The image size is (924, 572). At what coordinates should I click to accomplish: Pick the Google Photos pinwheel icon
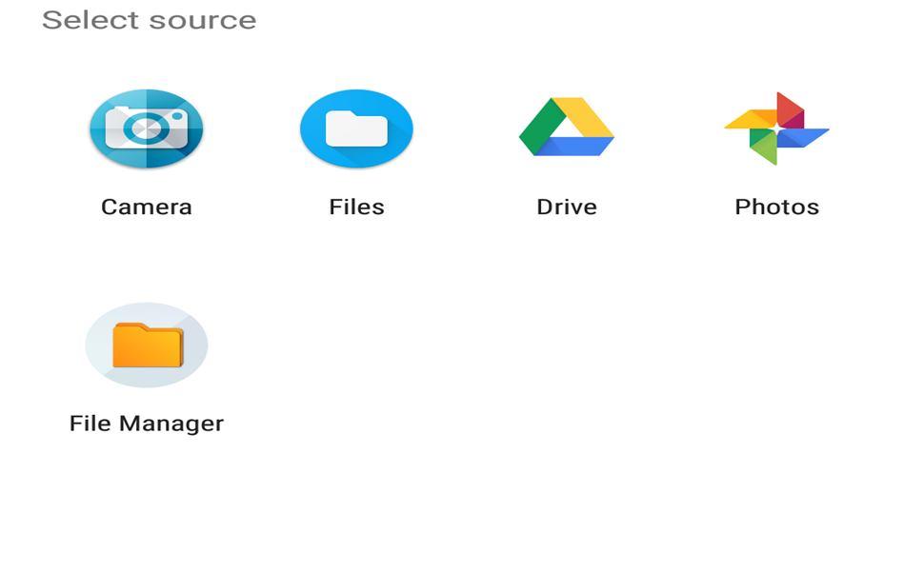coord(776,128)
